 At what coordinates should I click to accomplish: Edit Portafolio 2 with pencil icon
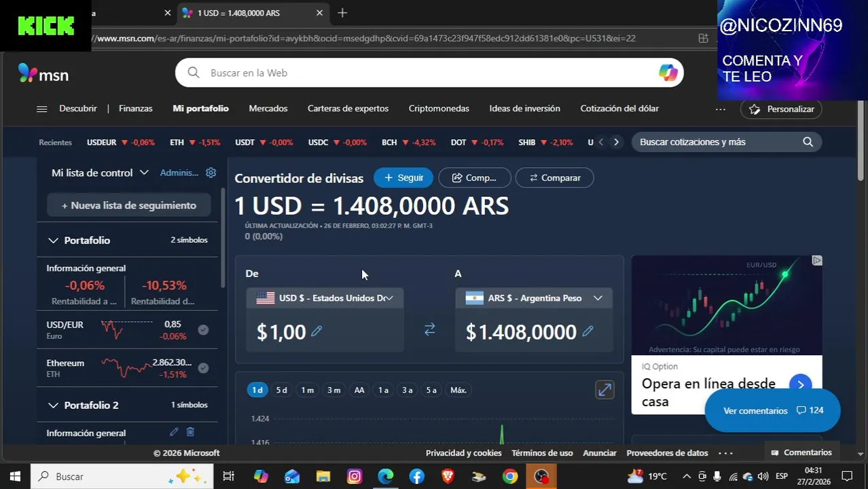pyautogui.click(x=174, y=432)
